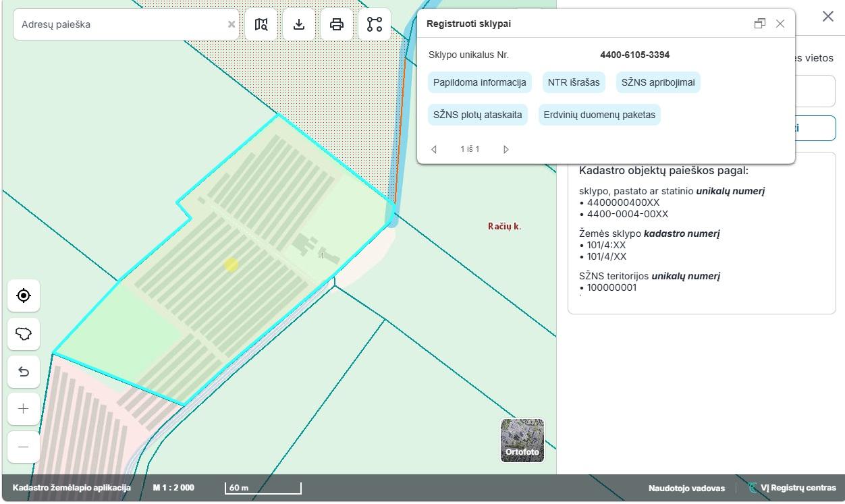Zoom in on the map
The image size is (845, 504).
pos(24,409)
